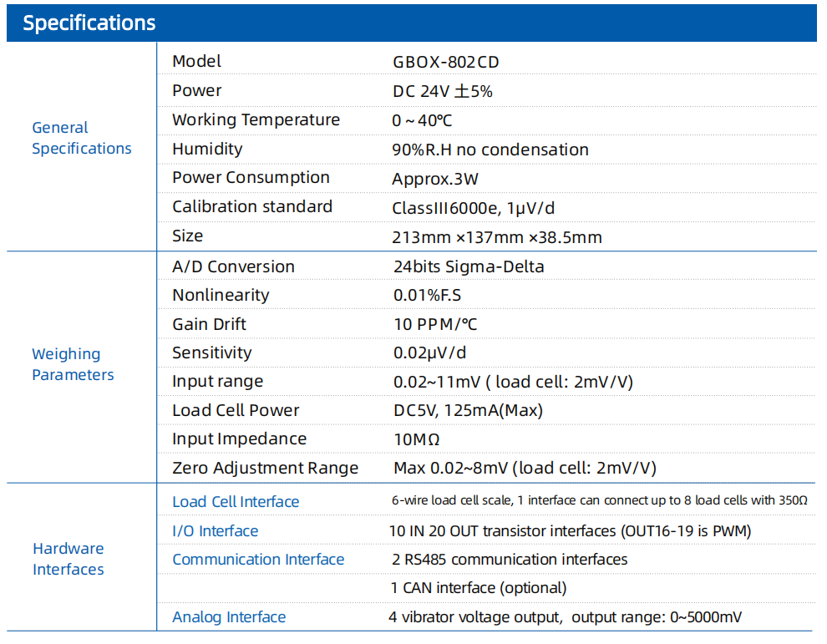Viewport: 827px width, 644px height.
Task: Click the 1 CAN interface (optional) text
Action: point(479,588)
